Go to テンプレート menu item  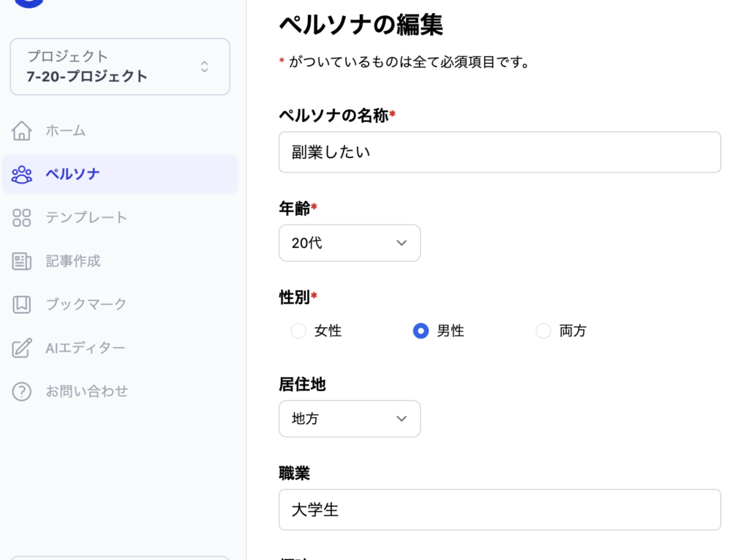pyautogui.click(x=86, y=217)
